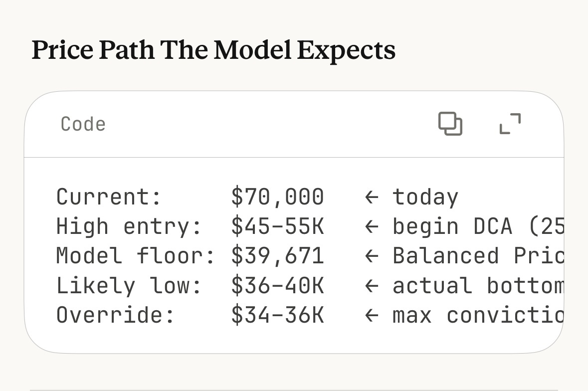Click the "max convictio" annotation text
Viewport: 588px width, 391px height.
[478, 315]
